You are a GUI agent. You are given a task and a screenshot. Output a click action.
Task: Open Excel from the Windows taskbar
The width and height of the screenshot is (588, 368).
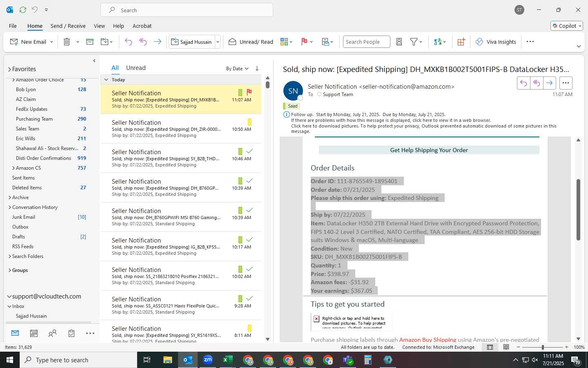[x=228, y=360]
